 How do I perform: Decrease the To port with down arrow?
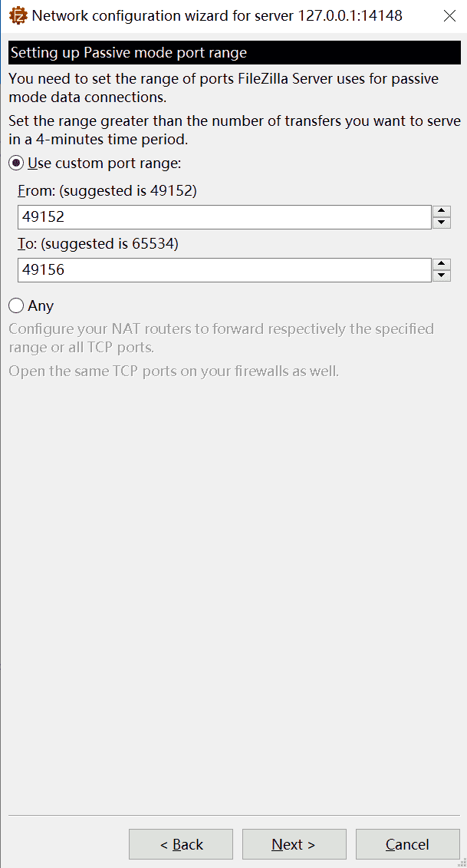tap(442, 276)
